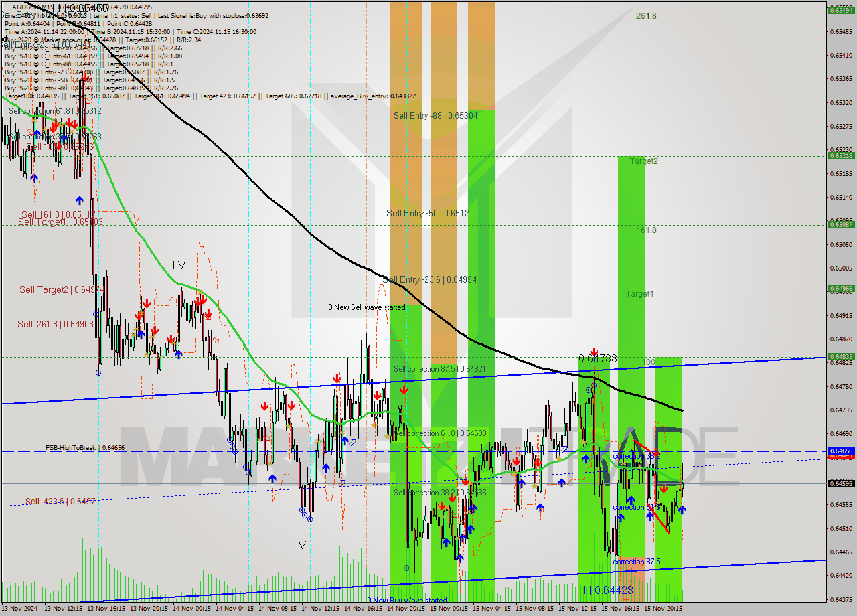The image size is (857, 616).
Task: Select the 'Sell Target2 | 0.64994' label
Action: point(62,289)
